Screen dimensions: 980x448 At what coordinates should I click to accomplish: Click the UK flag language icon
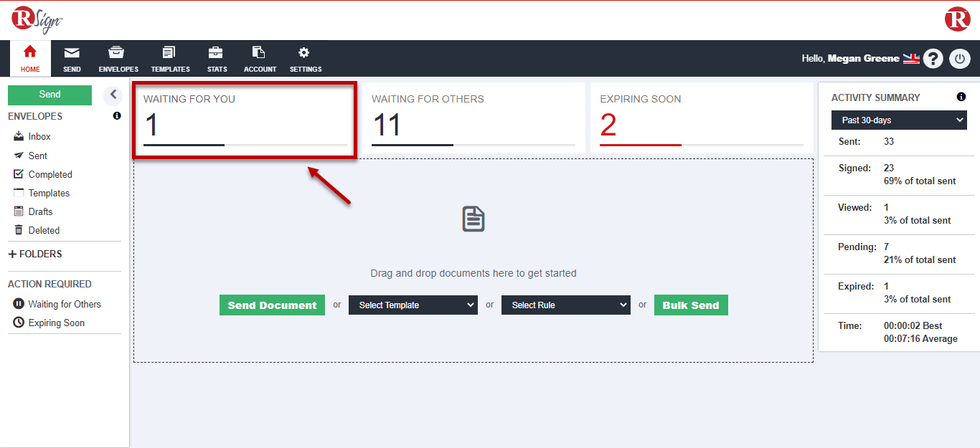(x=911, y=59)
